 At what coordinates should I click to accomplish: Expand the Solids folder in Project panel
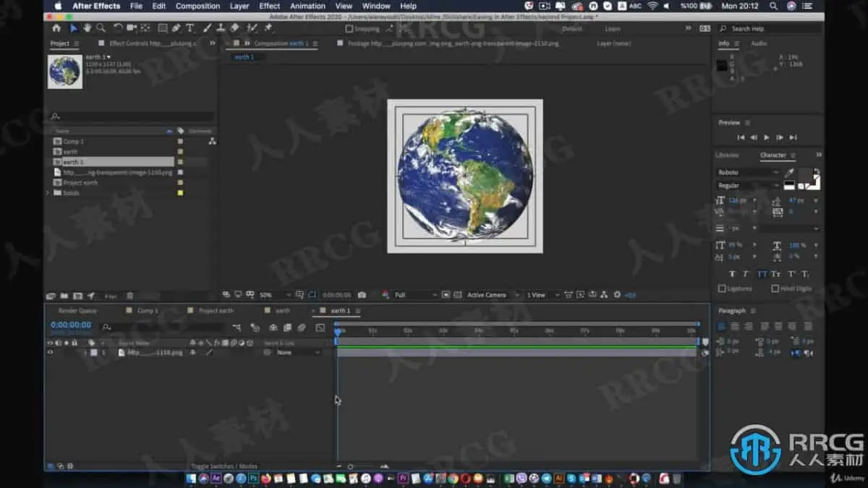pos(48,193)
